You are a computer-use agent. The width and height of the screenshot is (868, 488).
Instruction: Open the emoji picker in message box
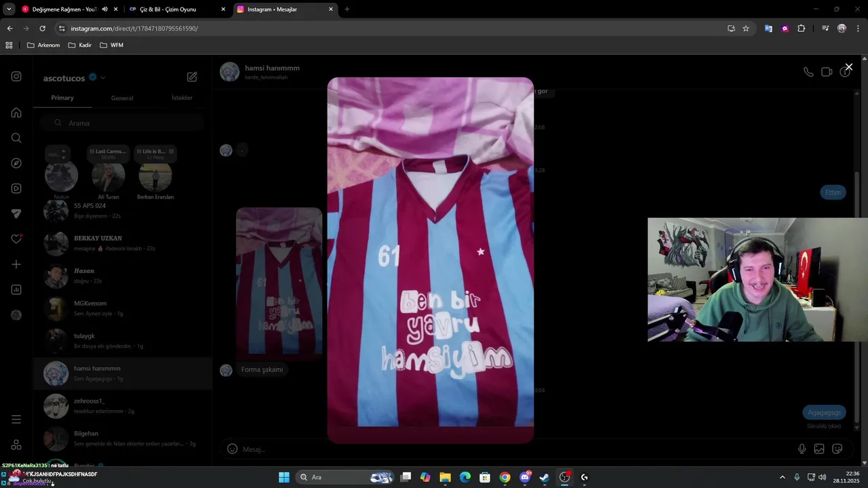coord(232,449)
